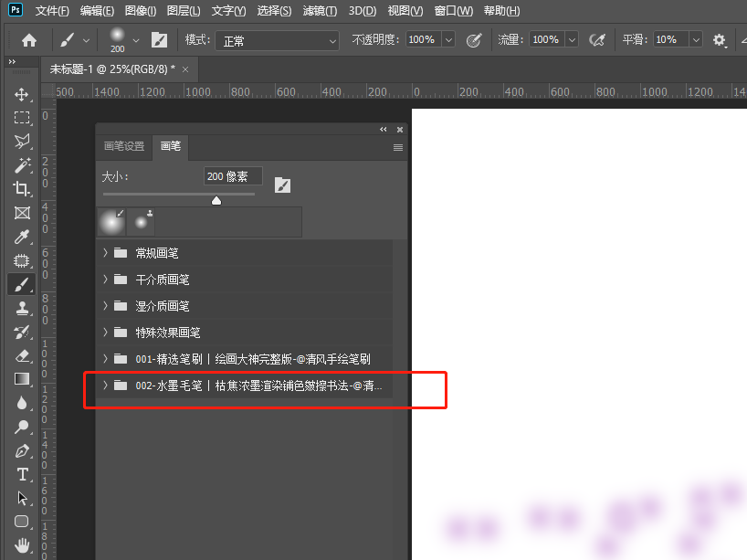Toggle brush settings icon beside size field
Viewport: 747px width, 560px height.
282,185
